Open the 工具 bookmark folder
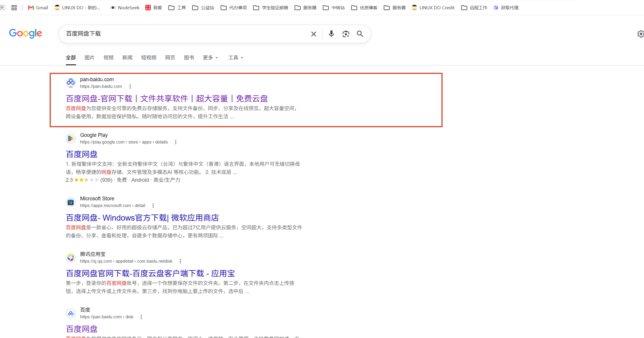Image resolution: width=644 pixels, height=338 pixels. click(x=177, y=8)
